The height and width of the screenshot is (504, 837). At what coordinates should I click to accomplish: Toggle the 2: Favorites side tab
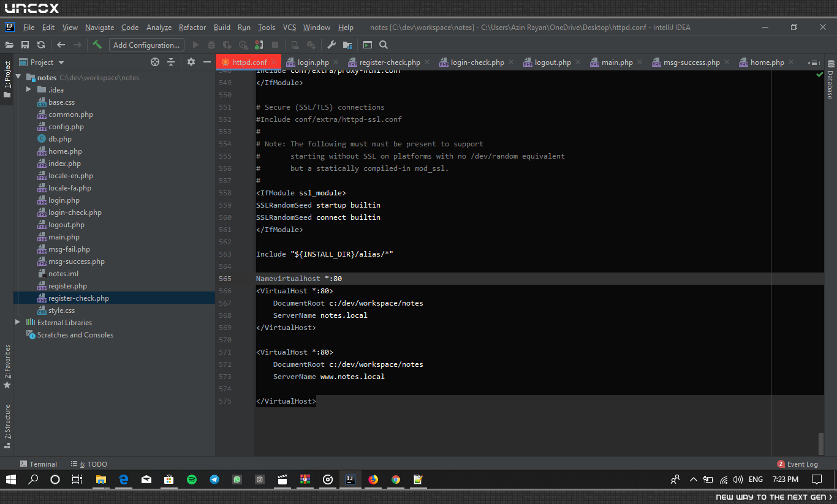[x=7, y=367]
